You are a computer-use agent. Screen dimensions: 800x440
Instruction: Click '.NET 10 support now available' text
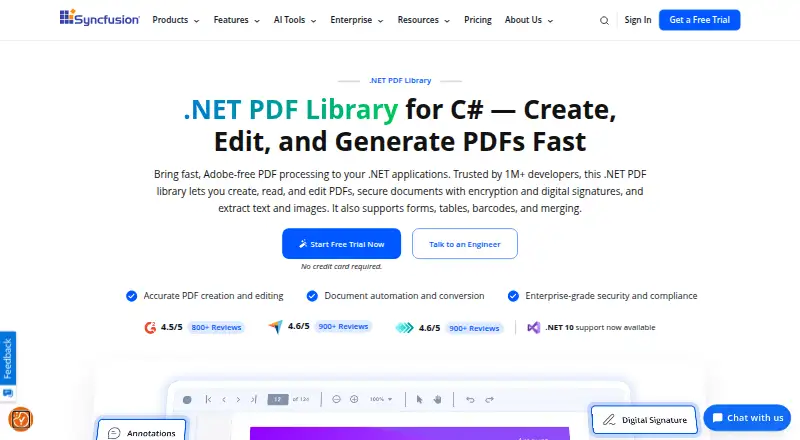coord(601,328)
